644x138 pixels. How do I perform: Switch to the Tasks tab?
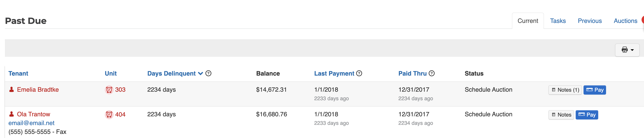[x=558, y=21]
